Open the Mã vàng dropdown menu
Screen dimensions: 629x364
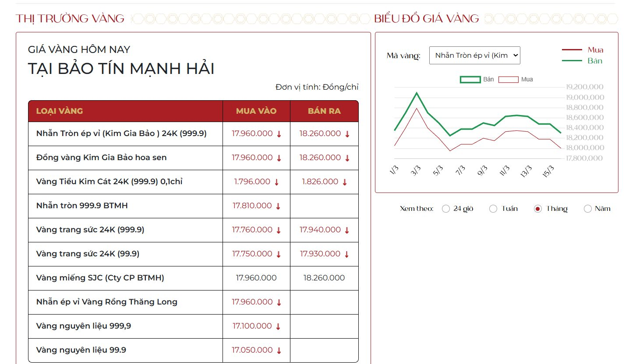point(474,55)
